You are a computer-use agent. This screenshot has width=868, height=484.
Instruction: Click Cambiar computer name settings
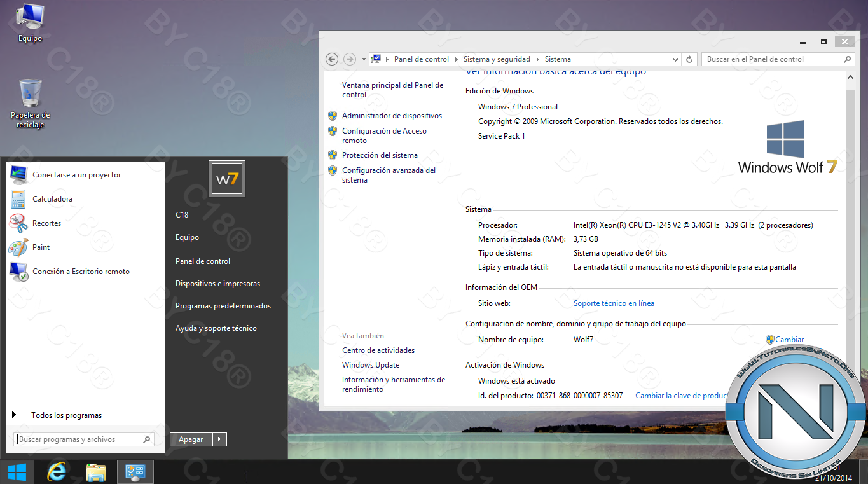click(x=789, y=340)
